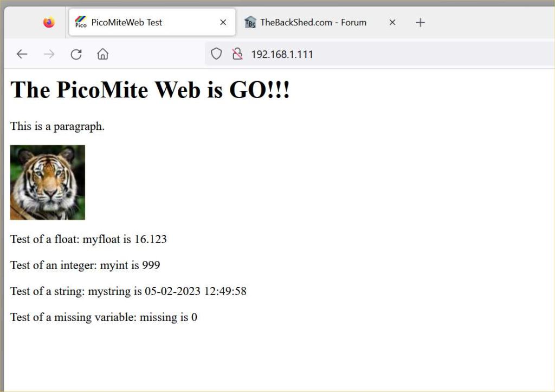Click the mystring date and time line
The height and width of the screenshot is (392, 555).
(x=128, y=291)
